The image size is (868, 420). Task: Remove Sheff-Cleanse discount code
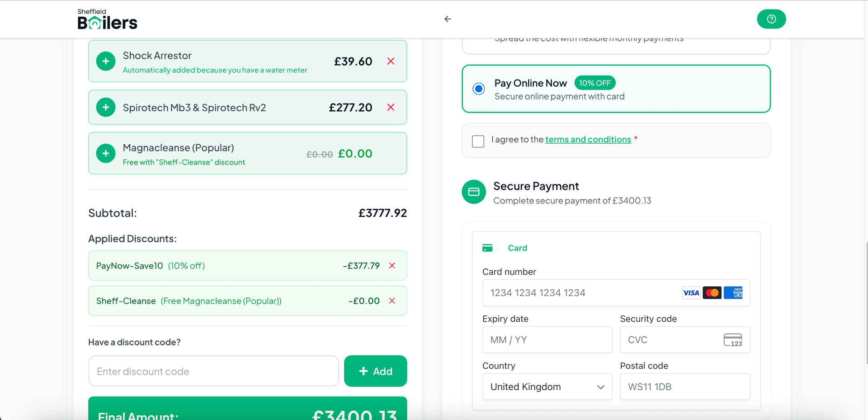(x=392, y=301)
